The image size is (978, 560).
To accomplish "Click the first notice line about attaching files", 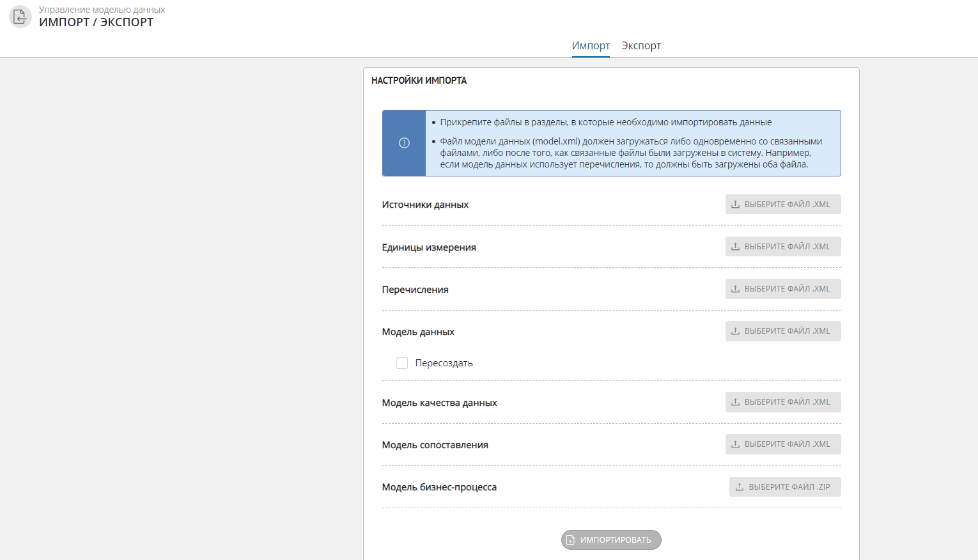I will click(x=605, y=122).
